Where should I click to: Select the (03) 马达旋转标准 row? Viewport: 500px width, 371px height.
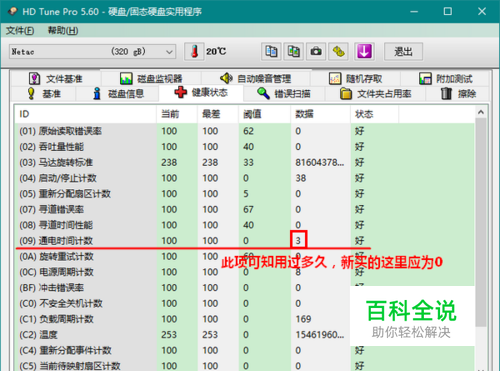pyautogui.click(x=245, y=162)
